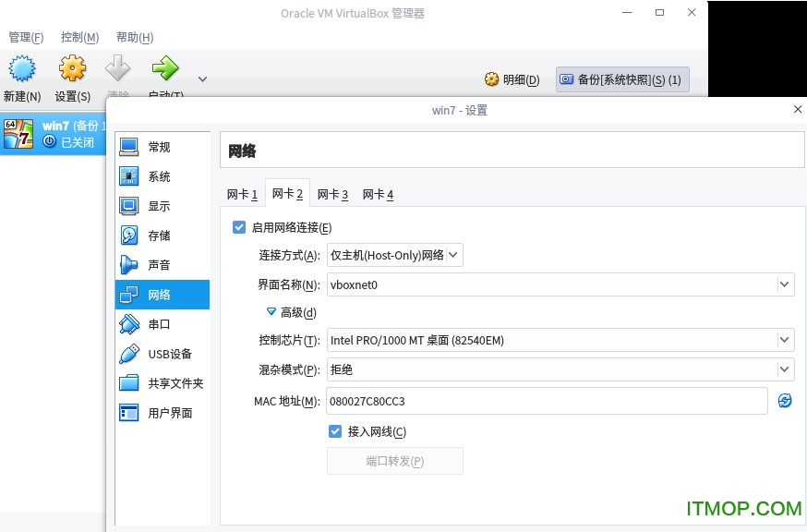Open the 连接方式 dropdown
The height and width of the screenshot is (532, 807).
coord(394,255)
